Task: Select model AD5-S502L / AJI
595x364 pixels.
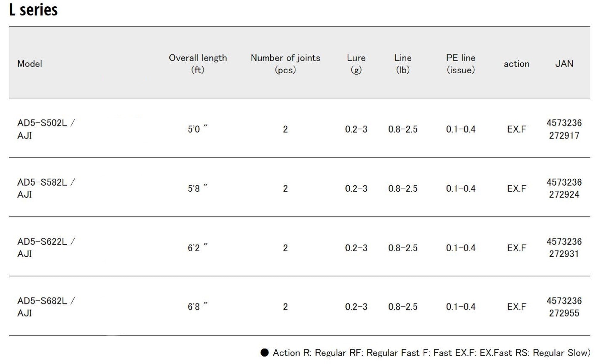Action: click(x=46, y=129)
